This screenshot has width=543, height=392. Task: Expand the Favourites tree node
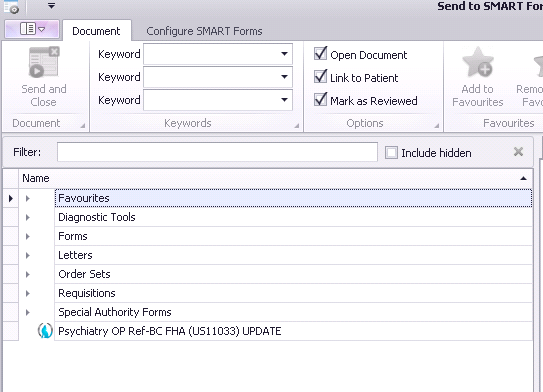point(28,198)
